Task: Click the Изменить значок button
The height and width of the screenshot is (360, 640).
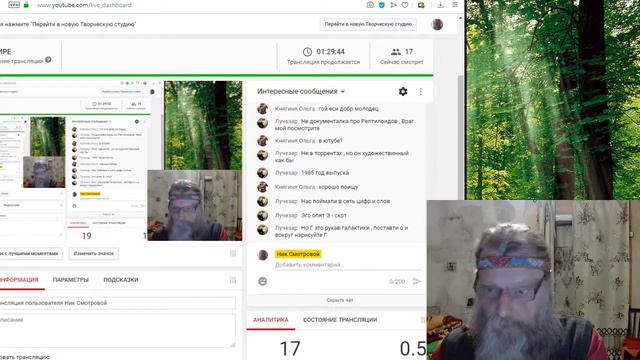Action: [93, 253]
